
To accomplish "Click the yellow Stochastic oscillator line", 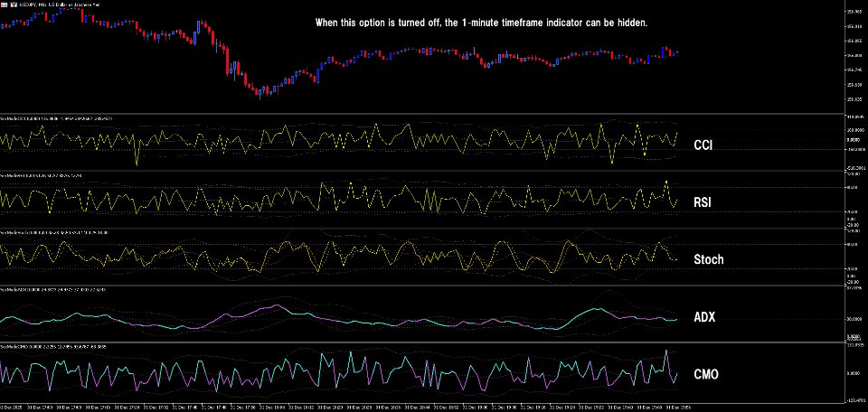I will pos(339,255).
